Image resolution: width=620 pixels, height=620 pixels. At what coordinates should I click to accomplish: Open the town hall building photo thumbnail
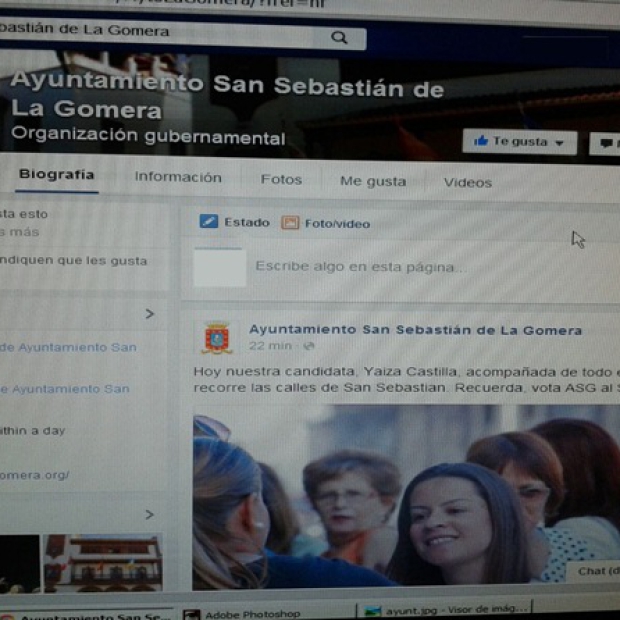point(103,563)
